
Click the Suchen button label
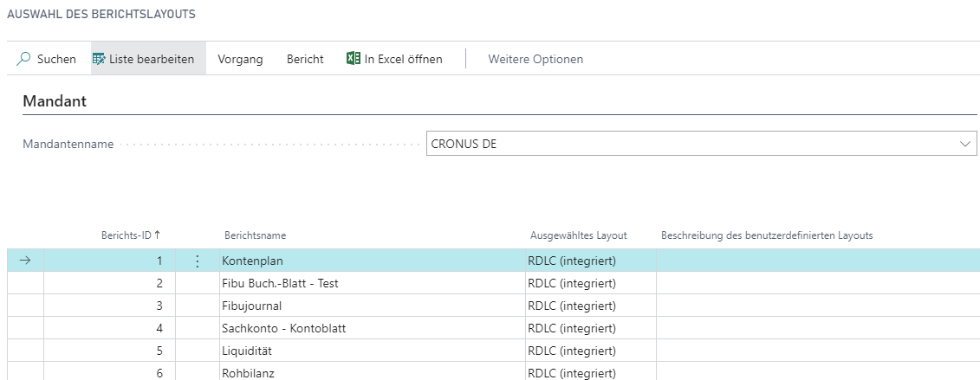(56, 59)
